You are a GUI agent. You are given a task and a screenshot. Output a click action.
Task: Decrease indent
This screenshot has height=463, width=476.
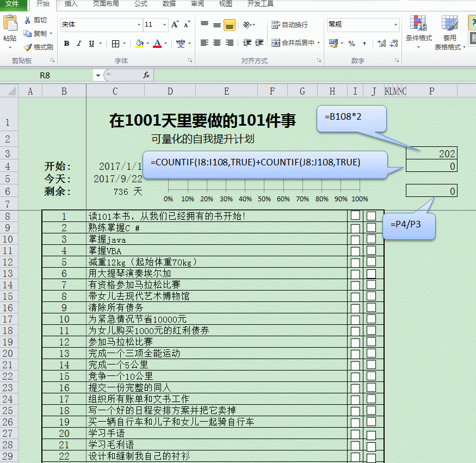[247, 43]
